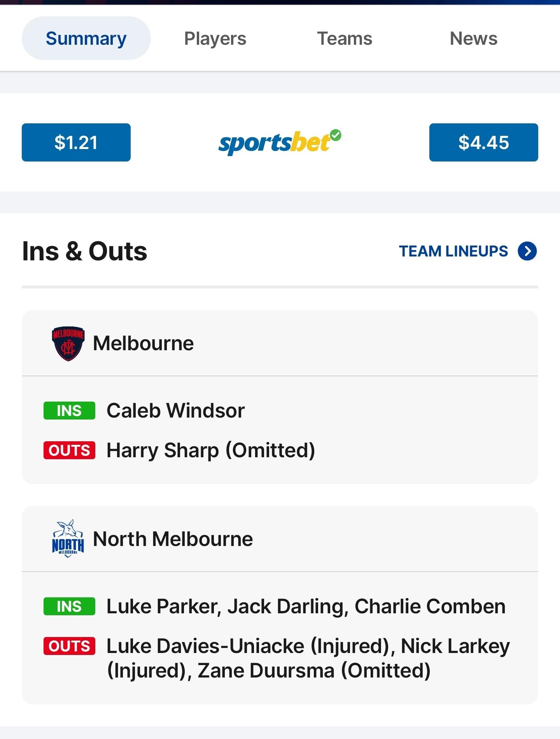
Task: Tap the $4.45 odds button
Action: pos(483,142)
